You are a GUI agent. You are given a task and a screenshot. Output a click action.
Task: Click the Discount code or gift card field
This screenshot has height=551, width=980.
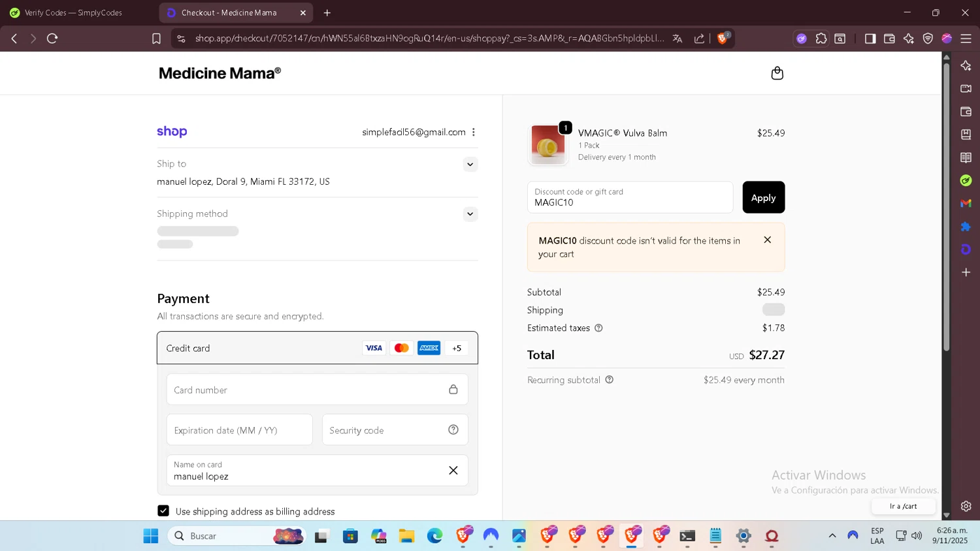[x=630, y=197]
